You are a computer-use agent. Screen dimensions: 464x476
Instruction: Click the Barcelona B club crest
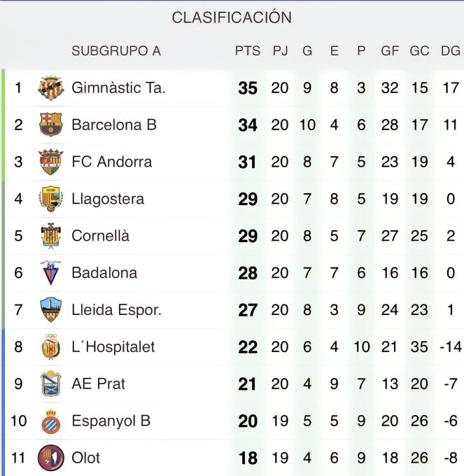coord(50,125)
